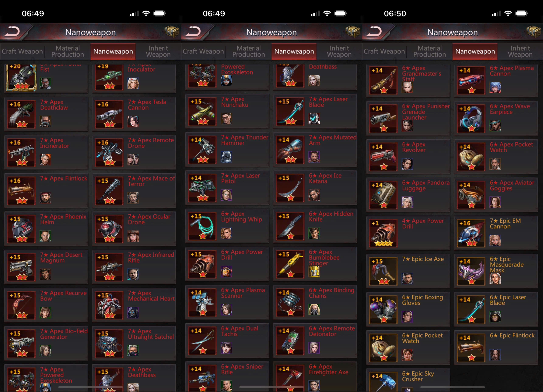Tap the 6★ Apex Lightning Whip icon
This screenshot has height=392, width=543.
click(203, 226)
